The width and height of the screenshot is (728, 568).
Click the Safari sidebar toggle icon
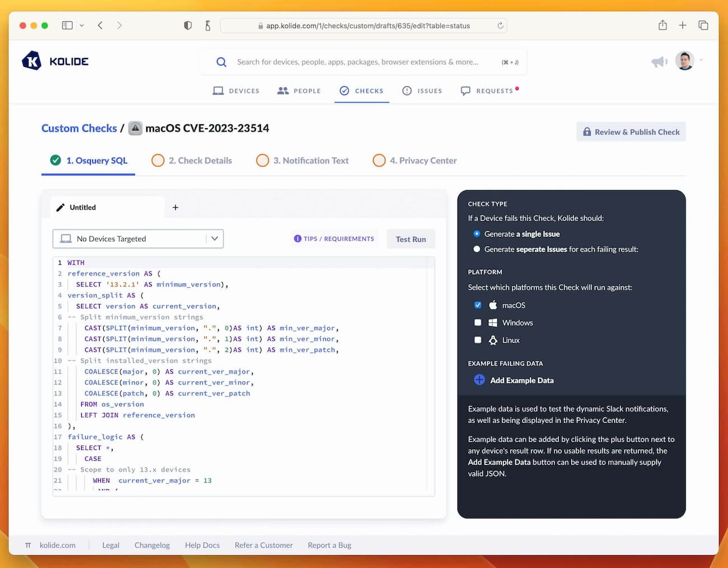67,25
